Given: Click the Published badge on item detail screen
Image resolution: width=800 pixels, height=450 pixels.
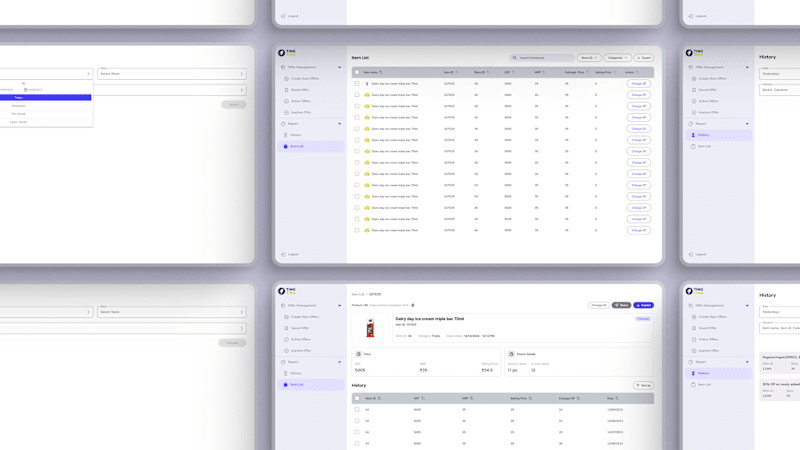Looking at the screenshot, I should pyautogui.click(x=642, y=319).
